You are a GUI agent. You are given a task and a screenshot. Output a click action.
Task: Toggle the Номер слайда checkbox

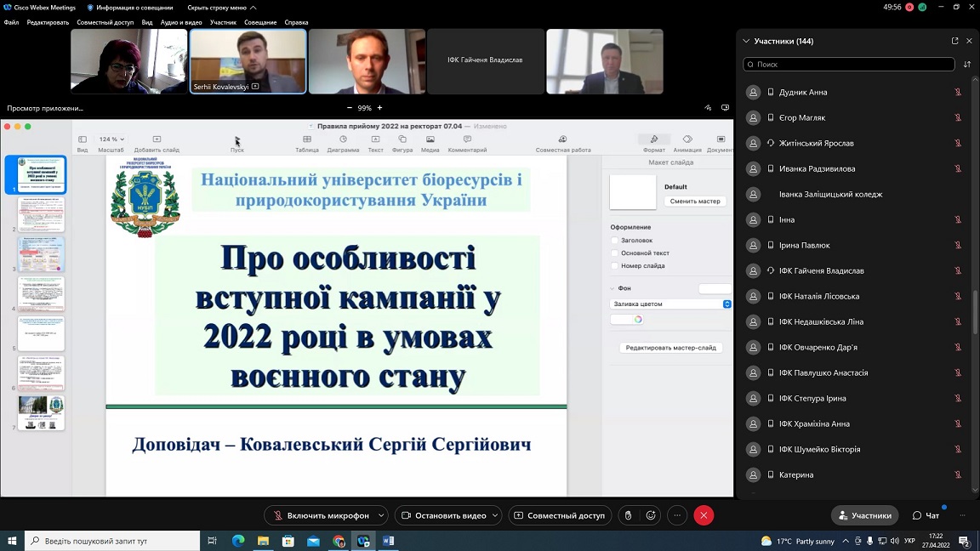[x=615, y=265]
